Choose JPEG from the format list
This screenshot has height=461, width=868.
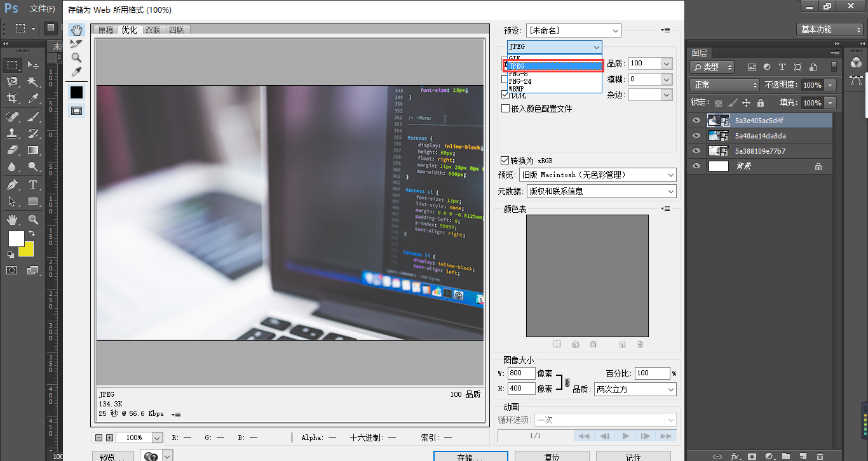555,66
